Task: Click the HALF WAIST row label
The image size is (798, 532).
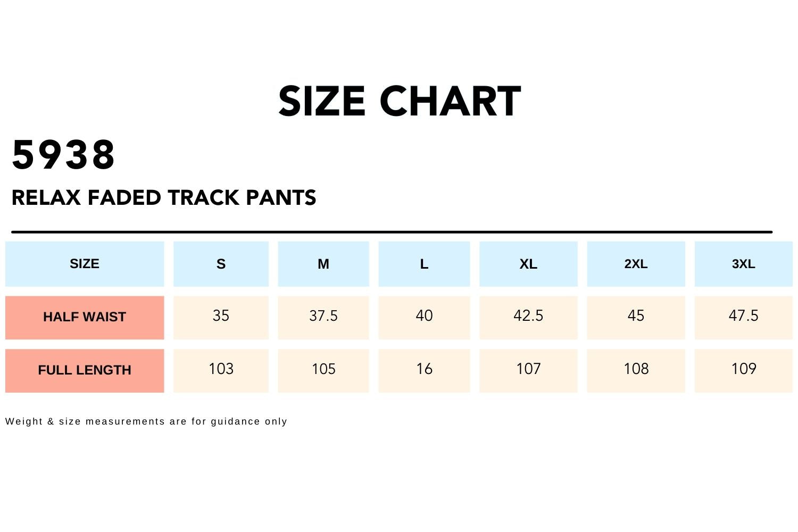Action: (x=85, y=317)
